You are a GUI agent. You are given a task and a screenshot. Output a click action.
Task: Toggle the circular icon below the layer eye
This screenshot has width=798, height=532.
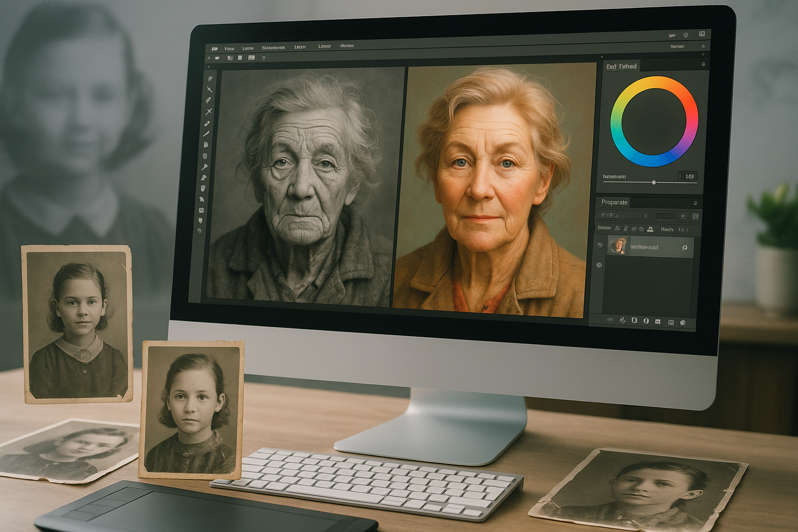coord(599,265)
